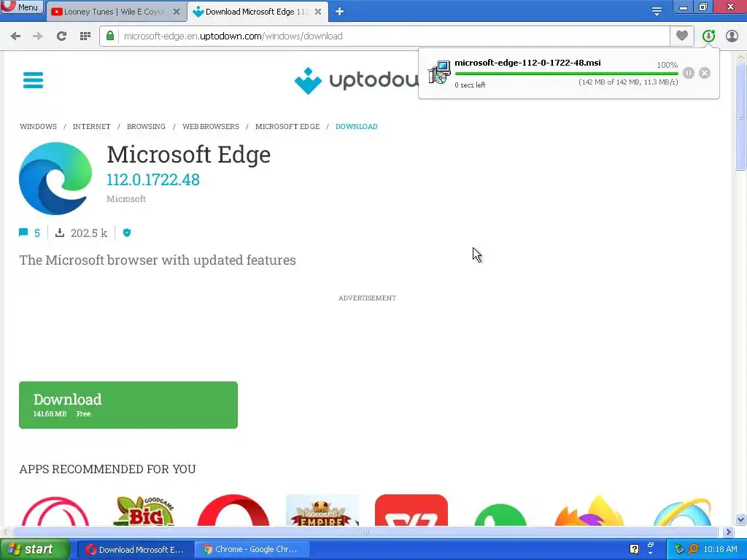Viewport: 747px width, 560px height.
Task: Open the Windows Start menu
Action: pos(34,550)
